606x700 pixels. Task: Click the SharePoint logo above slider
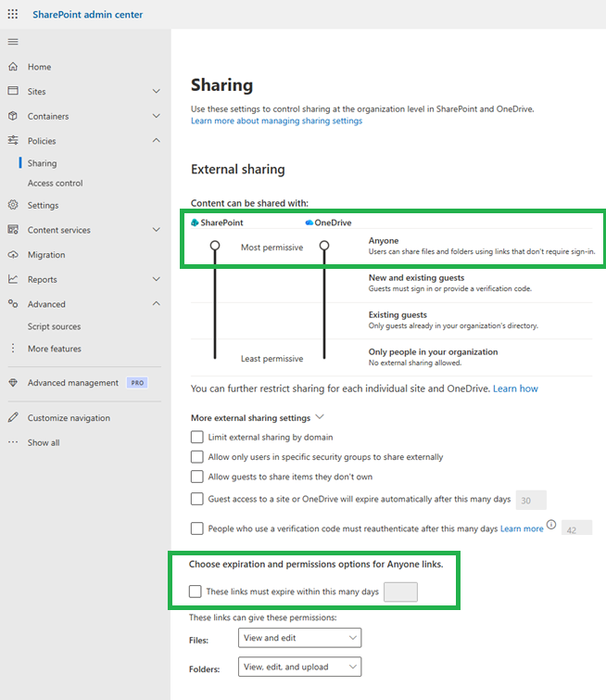coord(195,223)
